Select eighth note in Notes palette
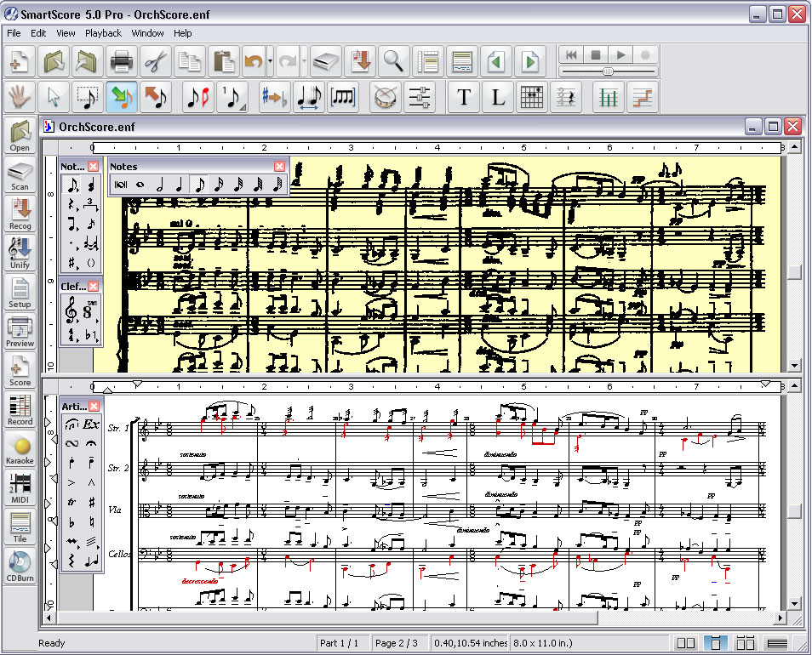Viewport: 812px width, 655px height. tap(199, 185)
